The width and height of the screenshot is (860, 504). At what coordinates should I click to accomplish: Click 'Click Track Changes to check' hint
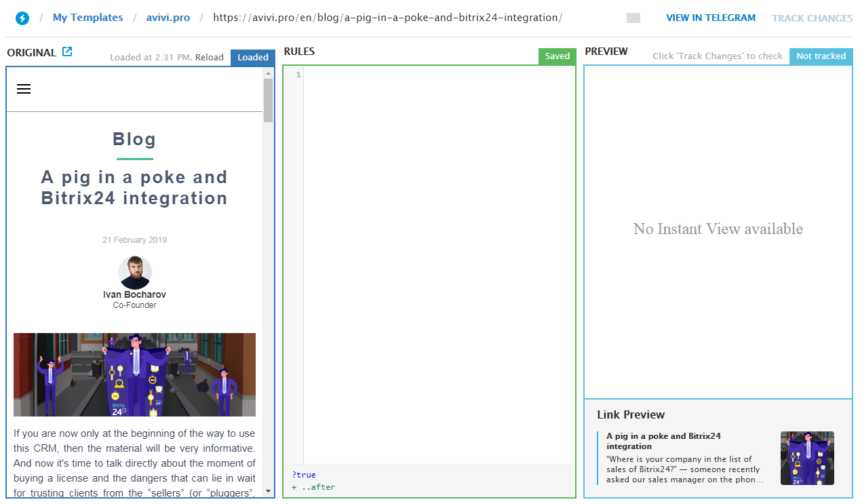tap(718, 56)
